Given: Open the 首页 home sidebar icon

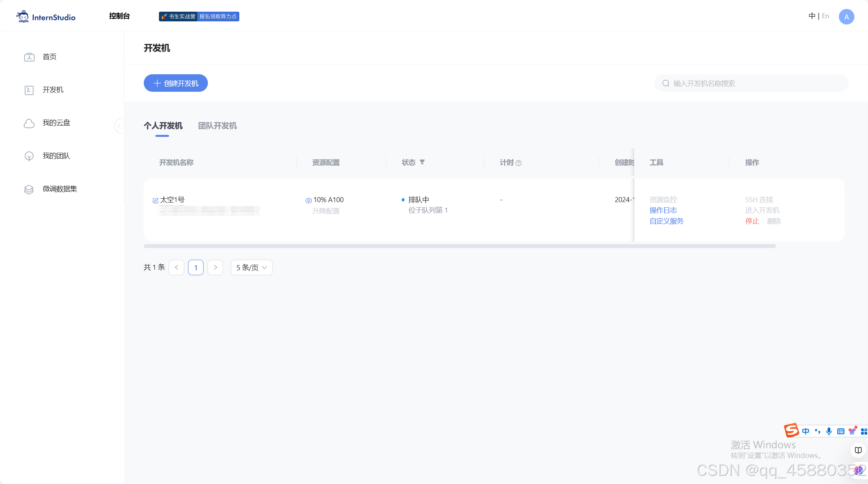Looking at the screenshot, I should coord(29,57).
